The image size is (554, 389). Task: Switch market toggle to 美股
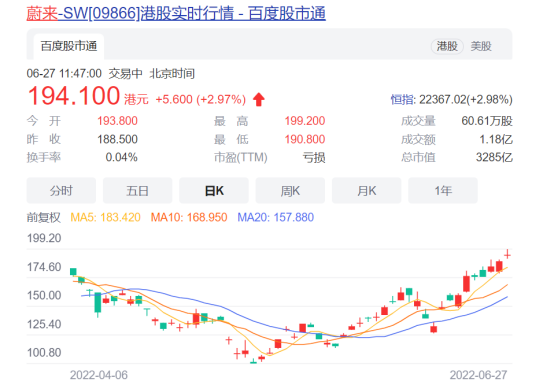[481, 46]
